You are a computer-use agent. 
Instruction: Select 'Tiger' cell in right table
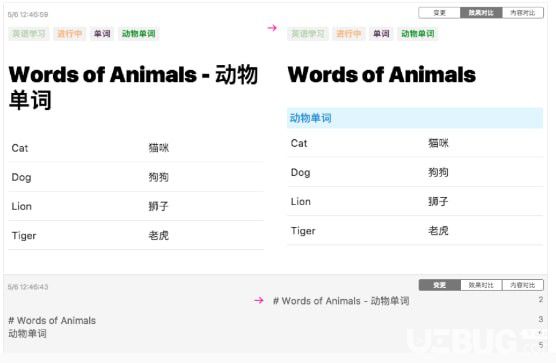pyautogui.click(x=303, y=231)
